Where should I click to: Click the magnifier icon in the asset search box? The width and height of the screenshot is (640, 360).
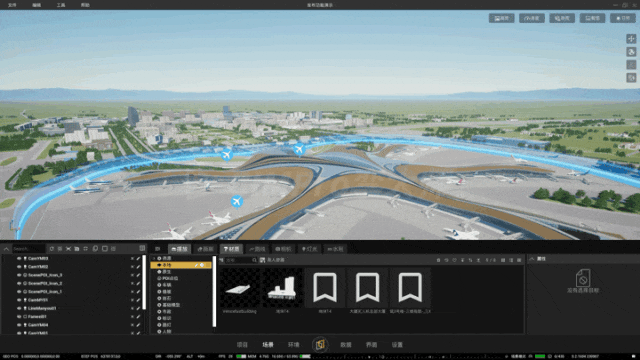(254, 260)
